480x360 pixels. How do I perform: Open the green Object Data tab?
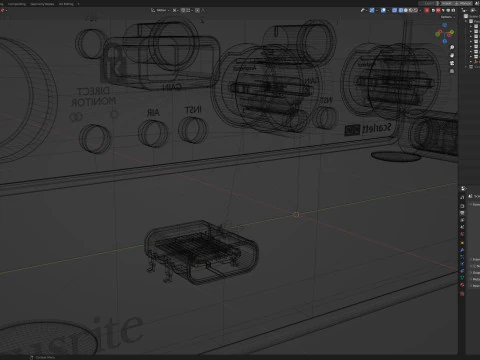[462, 278]
